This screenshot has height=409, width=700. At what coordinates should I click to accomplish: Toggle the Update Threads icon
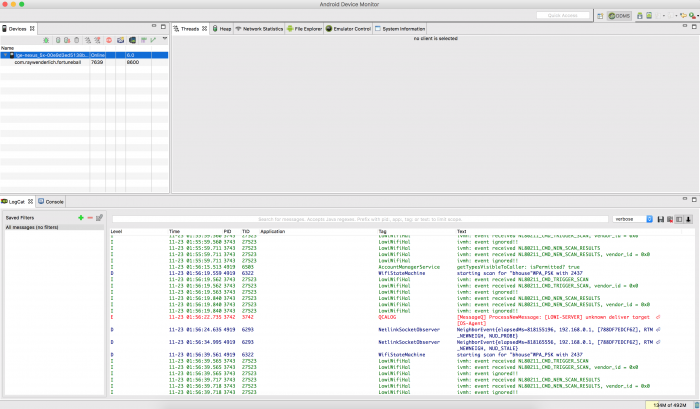point(88,40)
